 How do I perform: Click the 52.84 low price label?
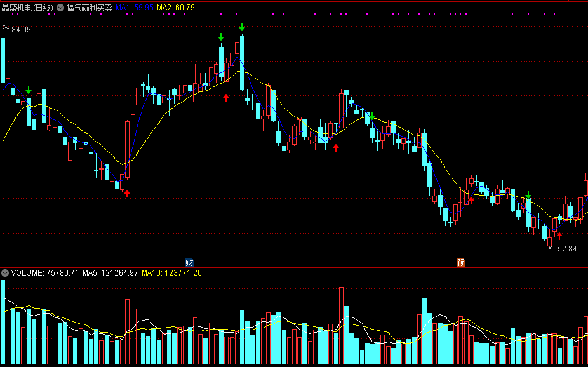pos(567,248)
